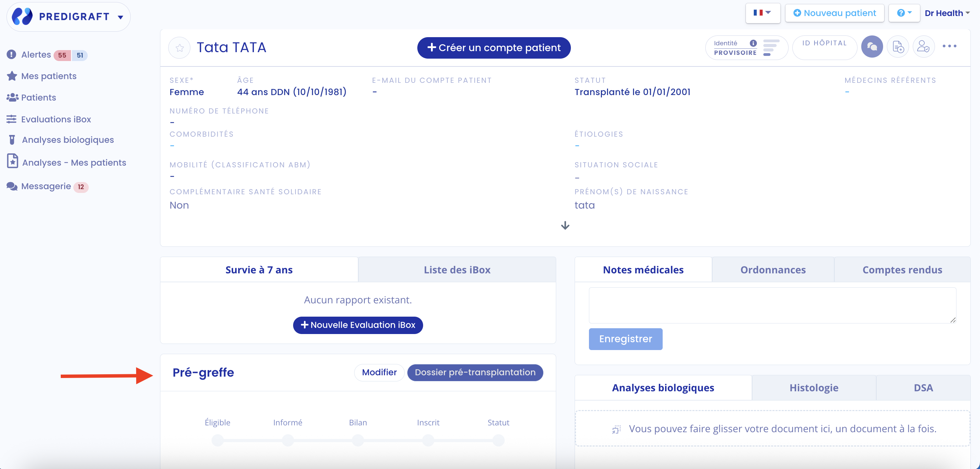Click the add document icon

(x=898, y=47)
